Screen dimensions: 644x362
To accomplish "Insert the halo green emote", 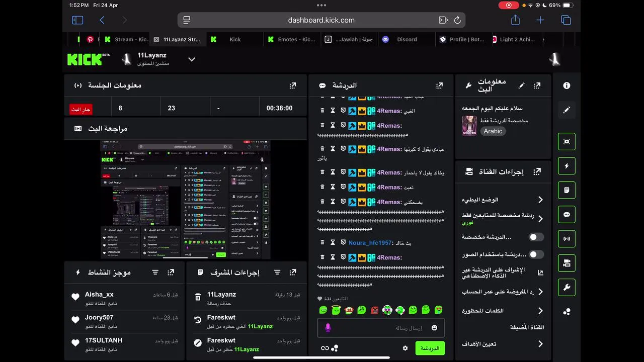I will point(336,310).
